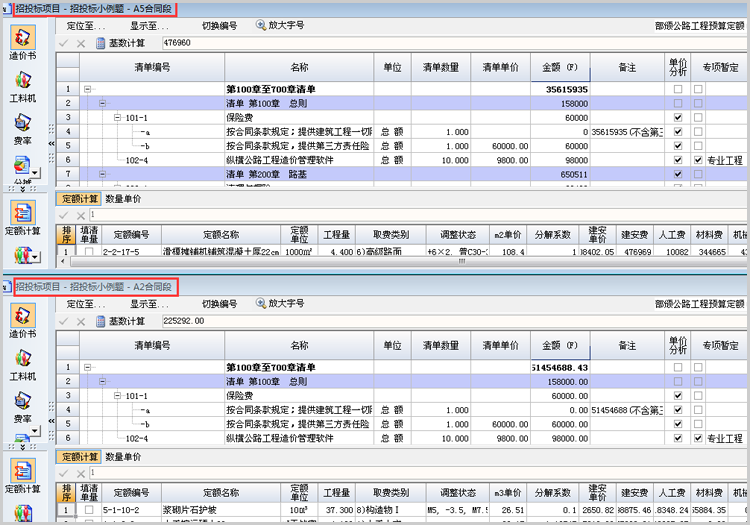
Task: Open dropdown arrow beside 分摊 icon in A5合同段
Action: pos(36,173)
